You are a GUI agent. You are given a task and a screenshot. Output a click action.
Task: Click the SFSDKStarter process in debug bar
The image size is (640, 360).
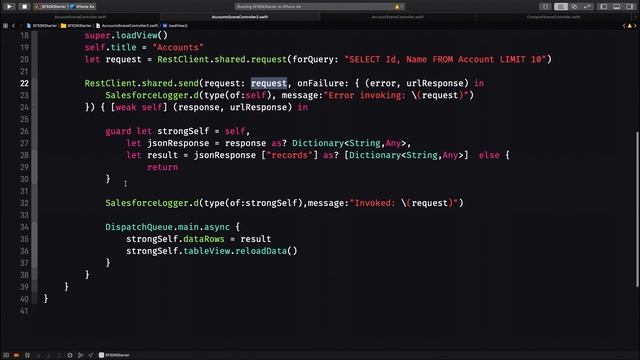click(114, 355)
